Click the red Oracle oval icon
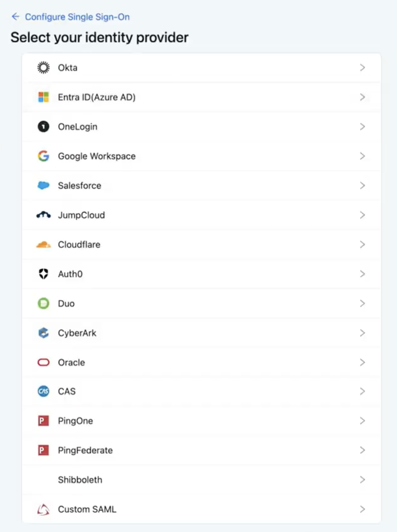Viewport: 397px width, 532px height. click(43, 362)
